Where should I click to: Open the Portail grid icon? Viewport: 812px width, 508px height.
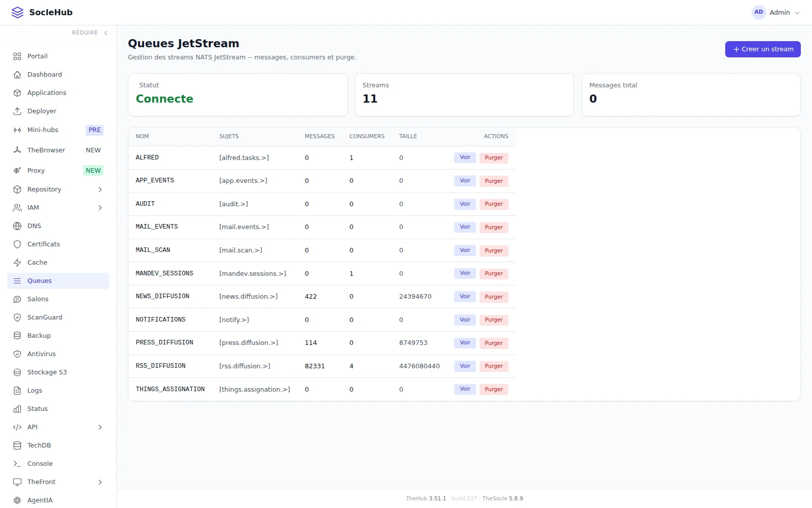pos(17,56)
